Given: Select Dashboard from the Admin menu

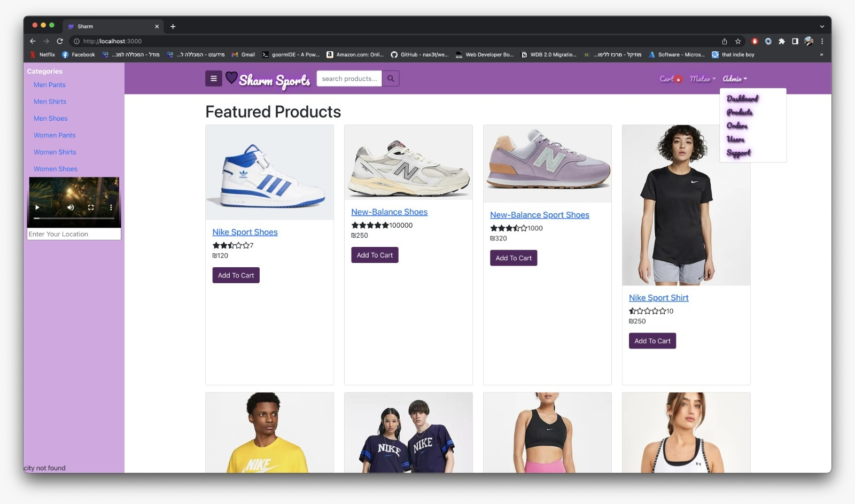Looking at the screenshot, I should [742, 98].
